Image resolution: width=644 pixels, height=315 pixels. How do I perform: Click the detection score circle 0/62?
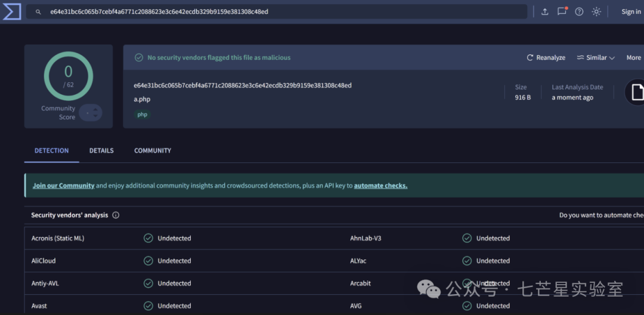pos(69,76)
